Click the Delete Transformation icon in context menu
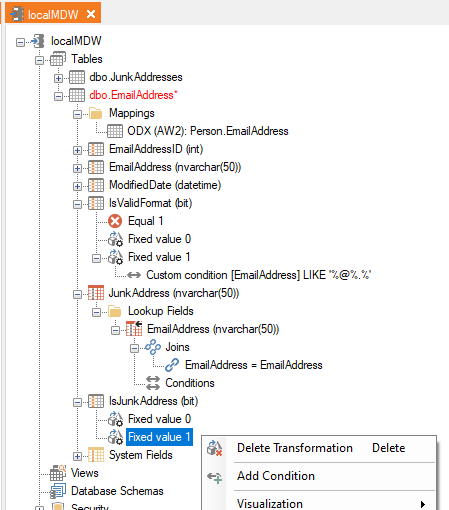 point(215,448)
